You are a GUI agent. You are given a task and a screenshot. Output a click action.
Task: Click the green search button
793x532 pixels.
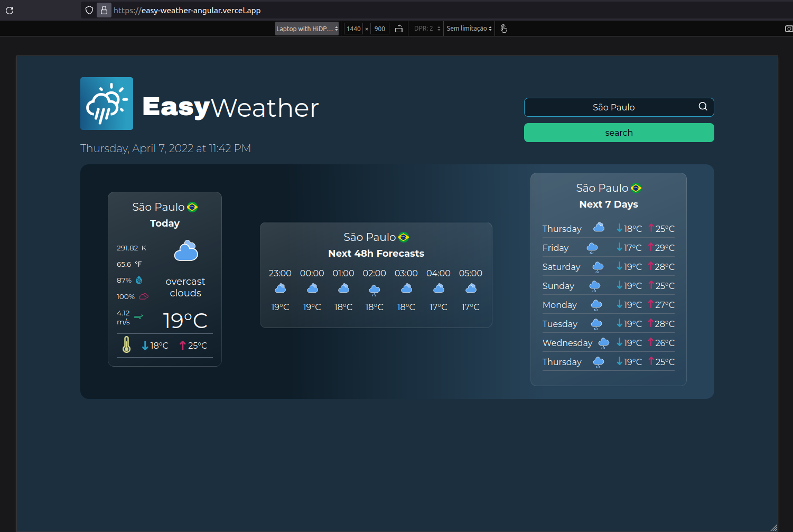point(619,133)
